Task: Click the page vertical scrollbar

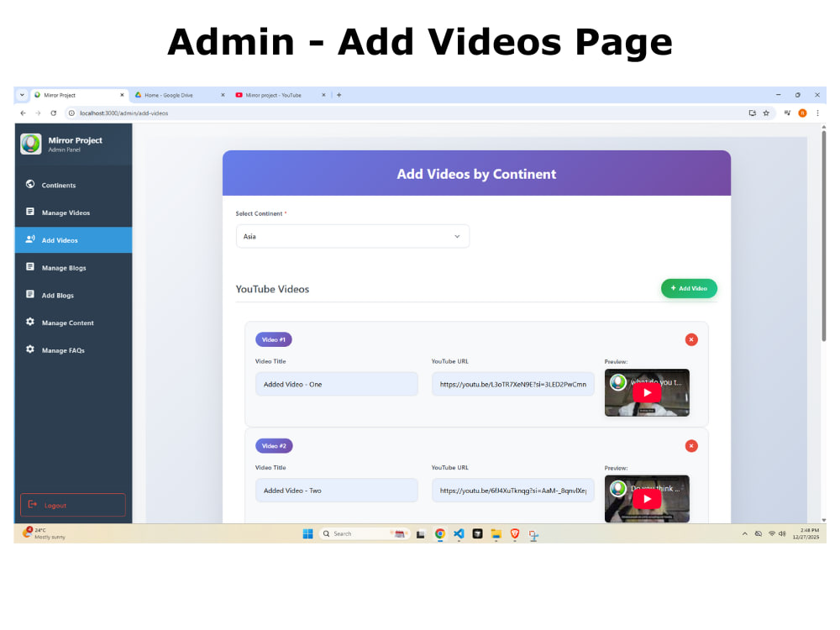Action: click(823, 236)
